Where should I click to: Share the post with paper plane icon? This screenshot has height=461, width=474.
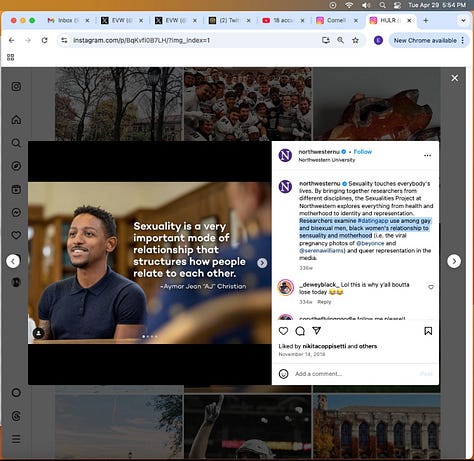pyautogui.click(x=317, y=331)
